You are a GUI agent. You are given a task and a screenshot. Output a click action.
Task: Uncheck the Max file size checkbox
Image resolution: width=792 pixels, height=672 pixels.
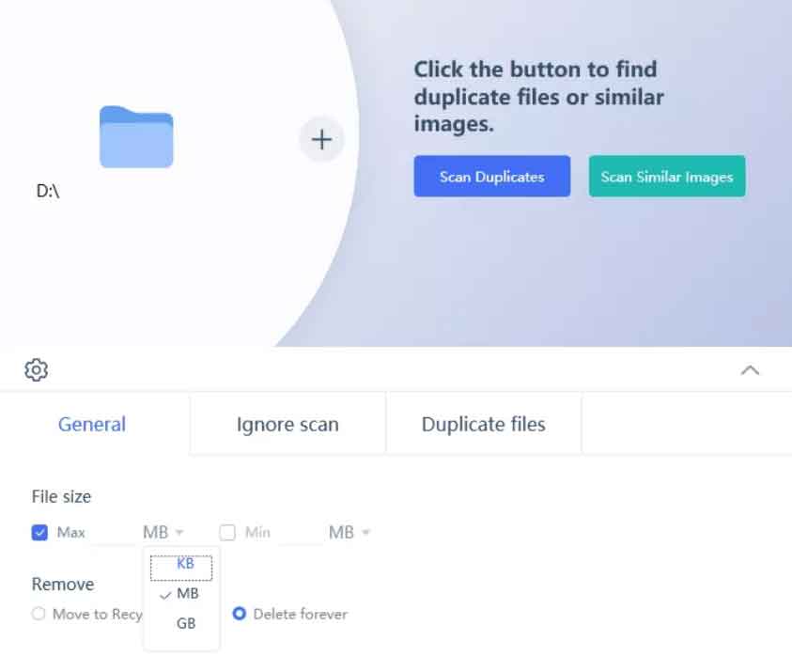[x=39, y=533]
